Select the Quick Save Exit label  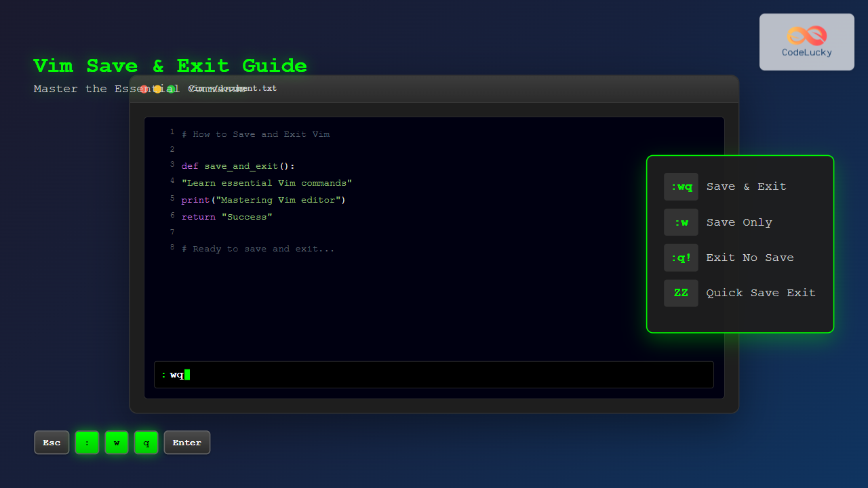coord(760,293)
